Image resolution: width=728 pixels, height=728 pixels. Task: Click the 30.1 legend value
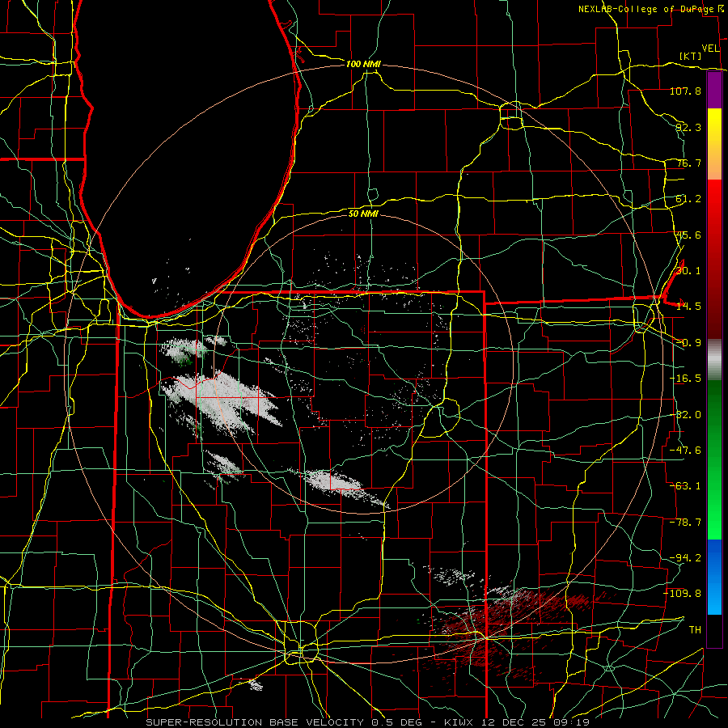(688, 271)
